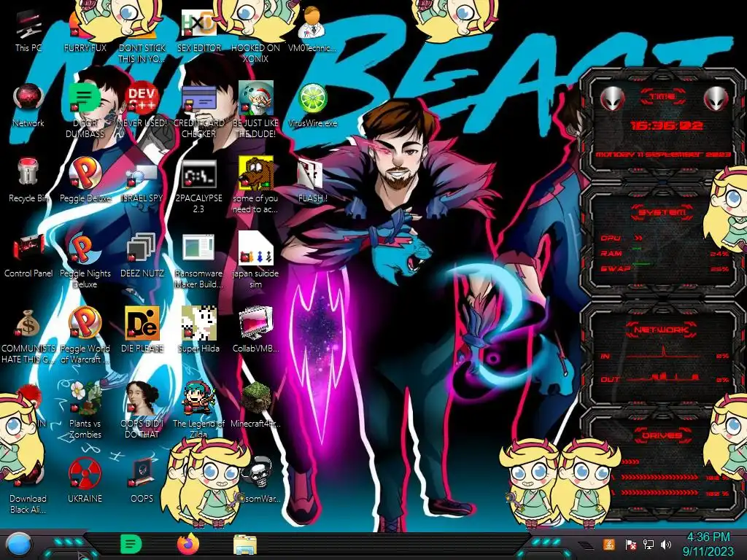The width and height of the screenshot is (747, 560).
Task: Select the COMMUNISTS HATE THIS G... money bag icon
Action: point(28,335)
